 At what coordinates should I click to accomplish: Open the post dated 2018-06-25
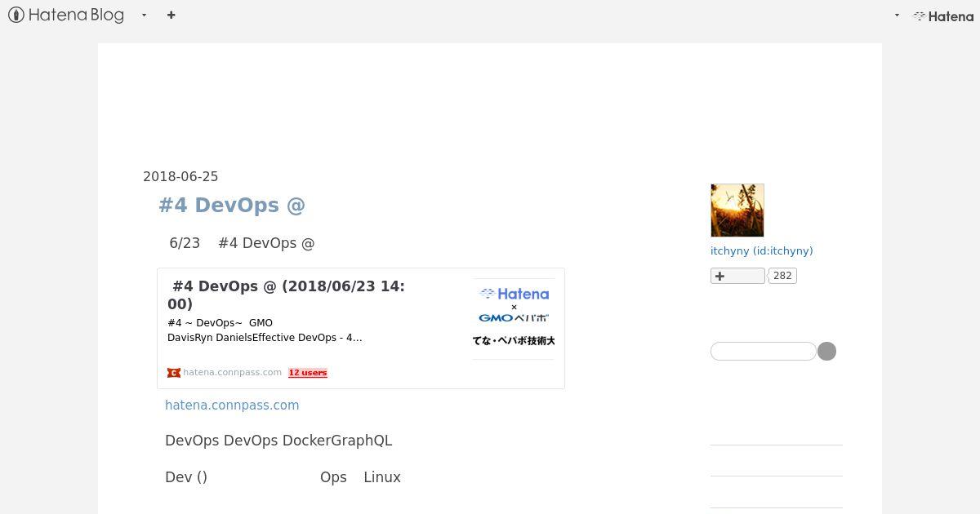180,176
